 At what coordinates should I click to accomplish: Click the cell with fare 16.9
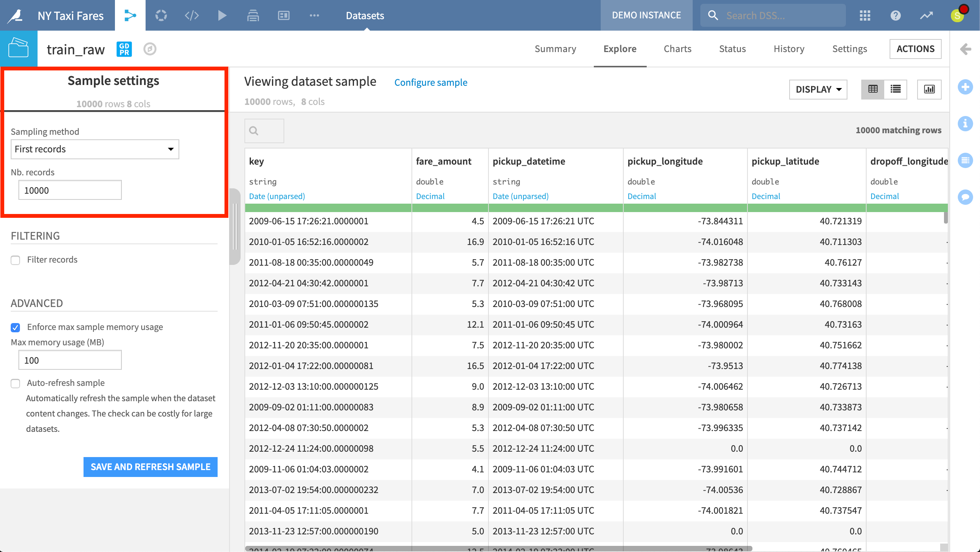click(x=450, y=242)
